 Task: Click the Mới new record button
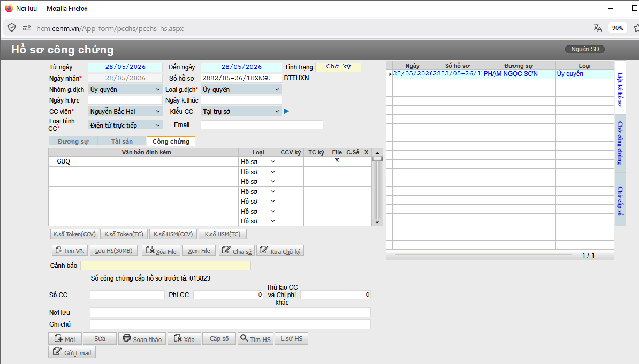65,339
